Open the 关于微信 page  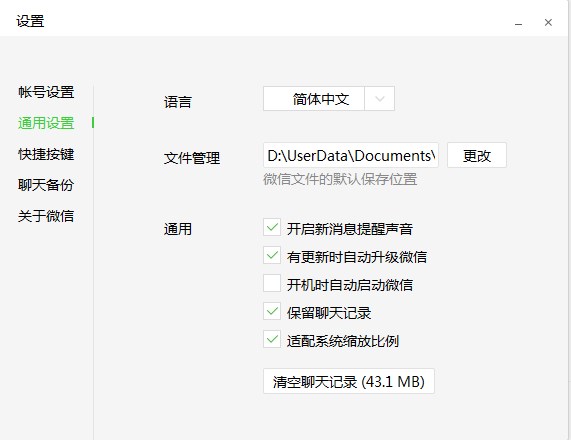[46, 216]
